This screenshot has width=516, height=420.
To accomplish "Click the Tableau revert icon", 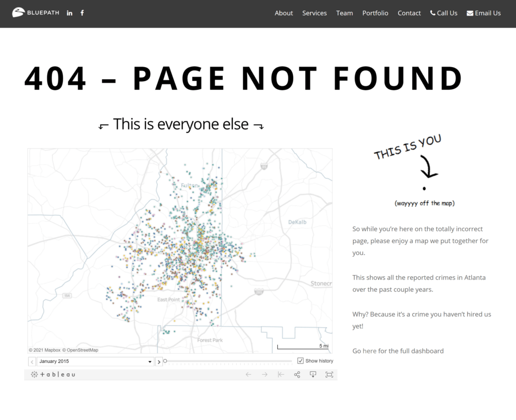I will [x=281, y=375].
